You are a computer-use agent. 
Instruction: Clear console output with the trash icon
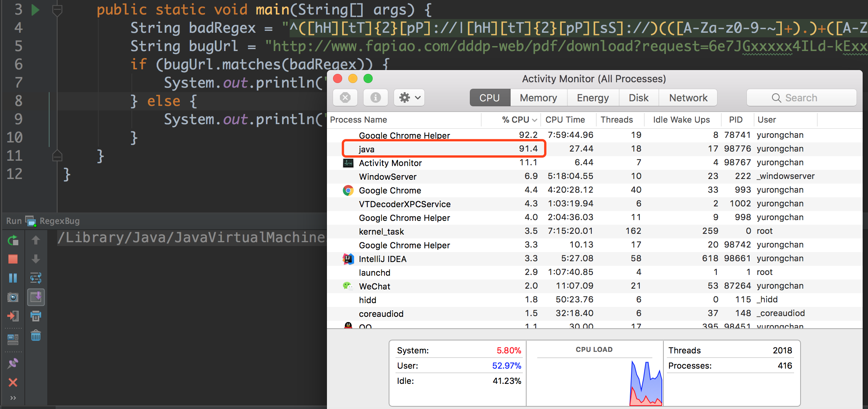click(x=36, y=336)
